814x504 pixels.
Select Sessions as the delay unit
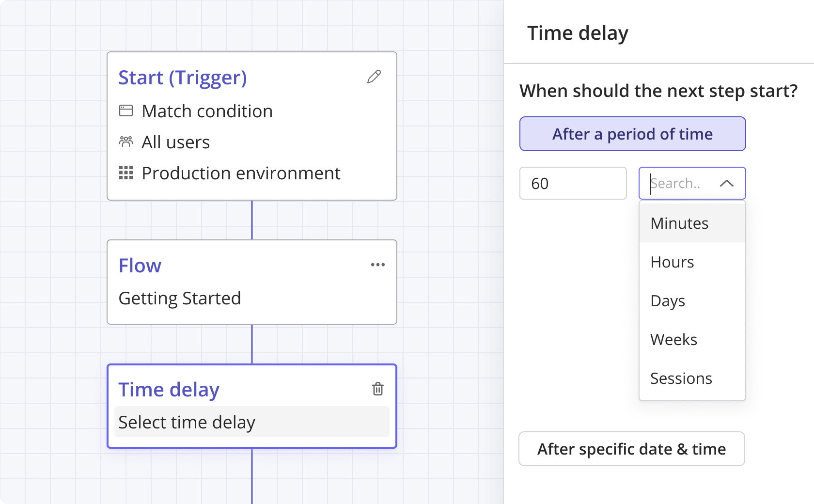pyautogui.click(x=681, y=378)
